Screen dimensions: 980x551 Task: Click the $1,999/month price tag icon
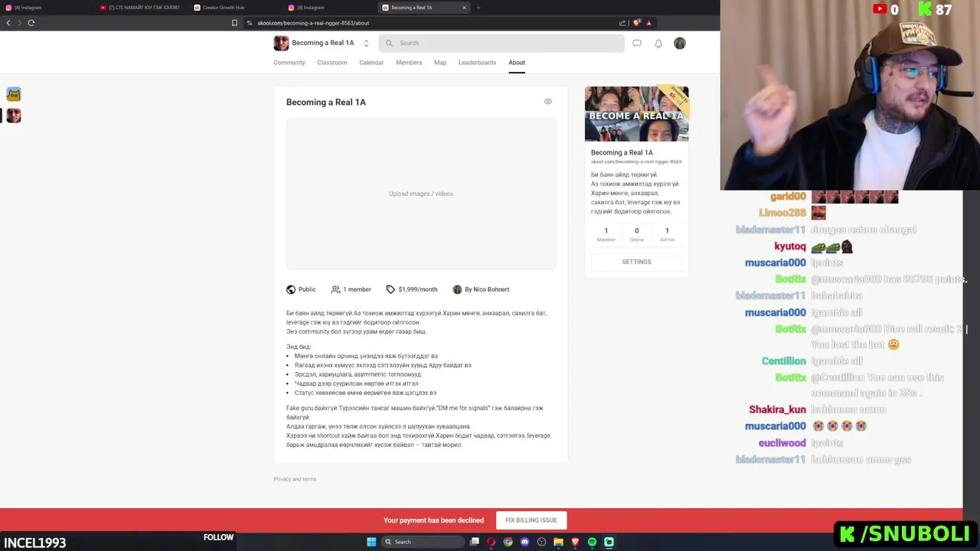(x=390, y=289)
